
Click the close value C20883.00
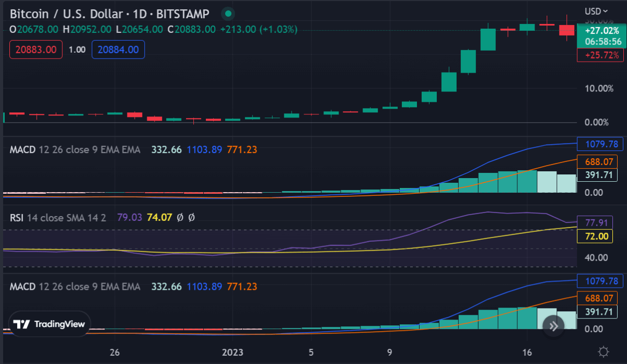(x=191, y=30)
